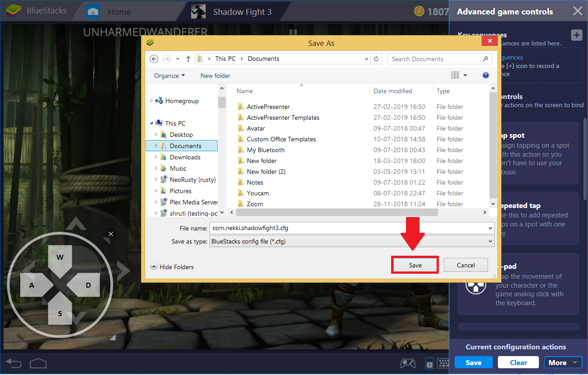Click Hide Folders link

(177, 267)
